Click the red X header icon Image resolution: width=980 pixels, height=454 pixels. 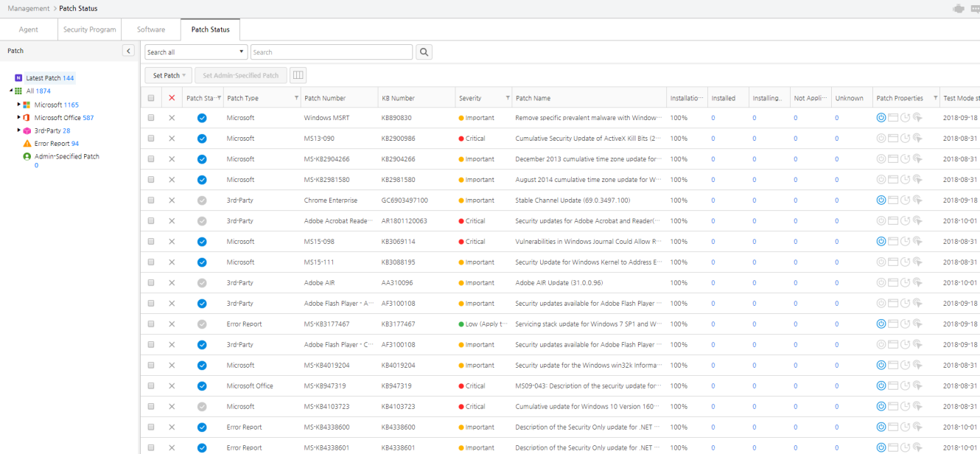(x=172, y=98)
